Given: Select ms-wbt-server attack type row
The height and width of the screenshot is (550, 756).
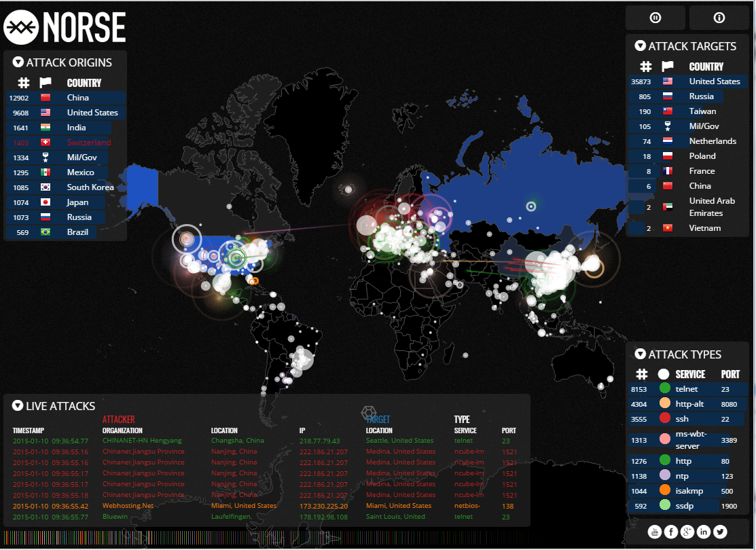Looking at the screenshot, I should coord(689,439).
